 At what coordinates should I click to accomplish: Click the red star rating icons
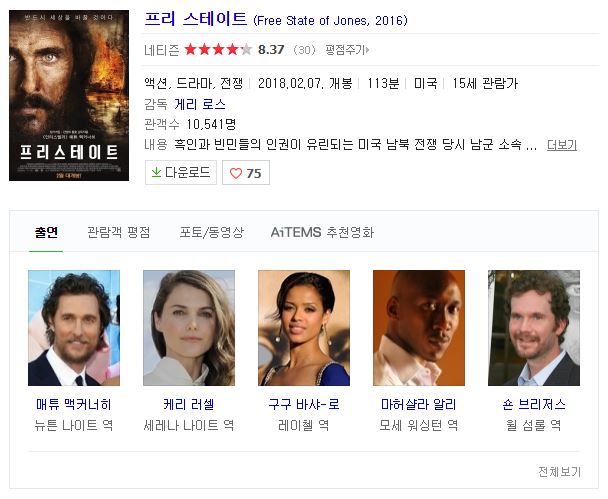click(x=218, y=50)
